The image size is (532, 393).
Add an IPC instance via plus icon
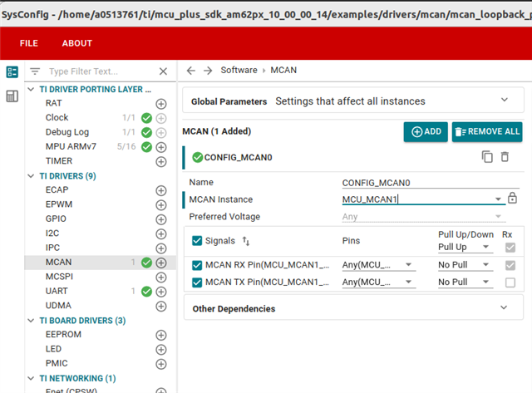[161, 248]
